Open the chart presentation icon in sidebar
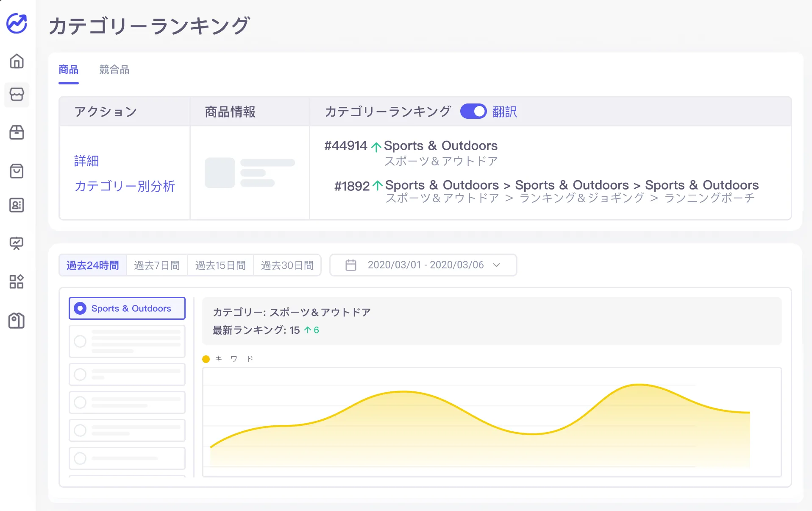Image resolution: width=812 pixels, height=511 pixels. (x=17, y=243)
